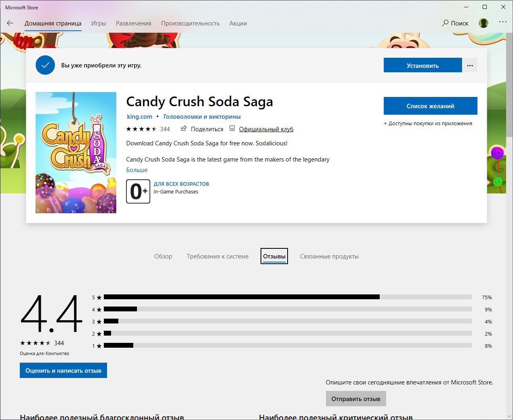Click the 4-star rating bar

(x=288, y=309)
